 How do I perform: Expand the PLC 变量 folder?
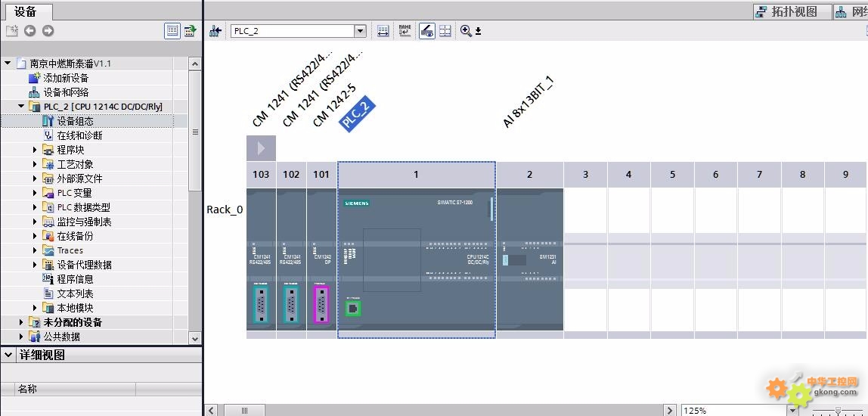coord(35,193)
